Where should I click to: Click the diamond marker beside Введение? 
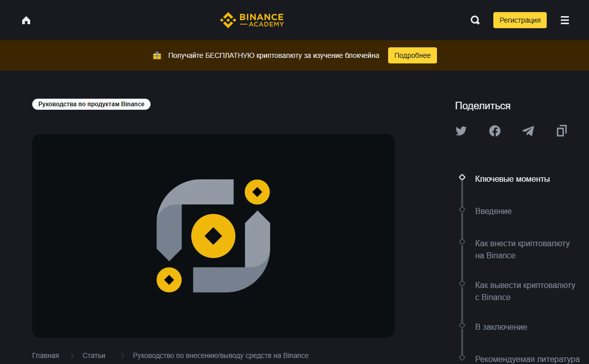[462, 209]
